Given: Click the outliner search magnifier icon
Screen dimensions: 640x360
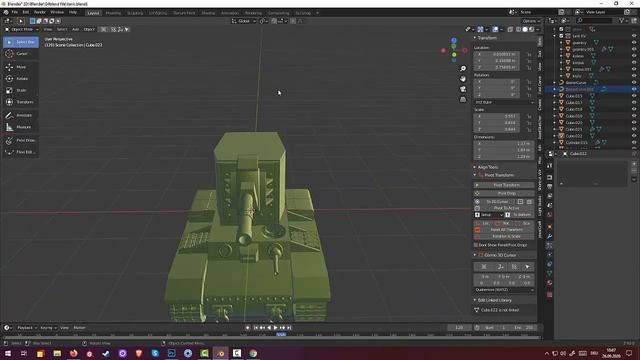Looking at the screenshot, I should pyautogui.click(x=580, y=20).
